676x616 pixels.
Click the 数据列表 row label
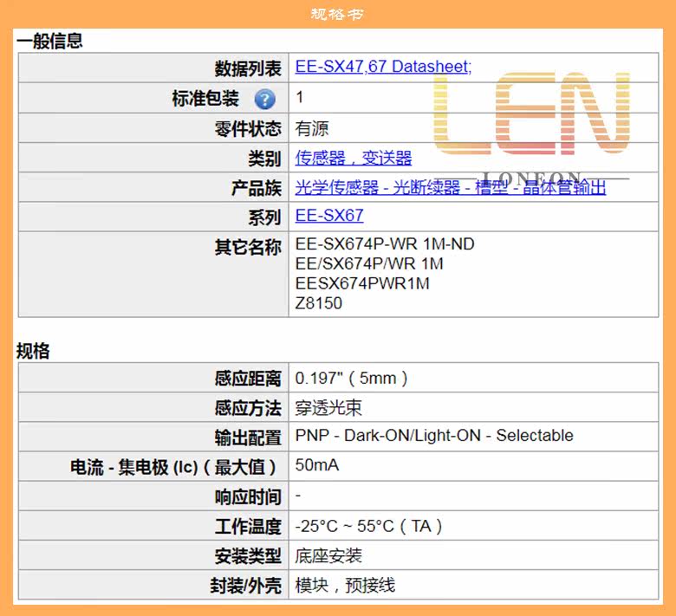coord(248,68)
